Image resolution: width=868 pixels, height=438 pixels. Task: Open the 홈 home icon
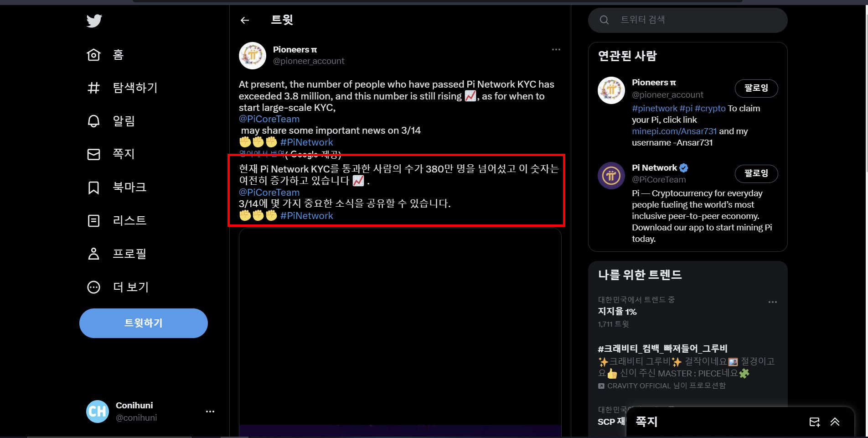[x=93, y=55]
